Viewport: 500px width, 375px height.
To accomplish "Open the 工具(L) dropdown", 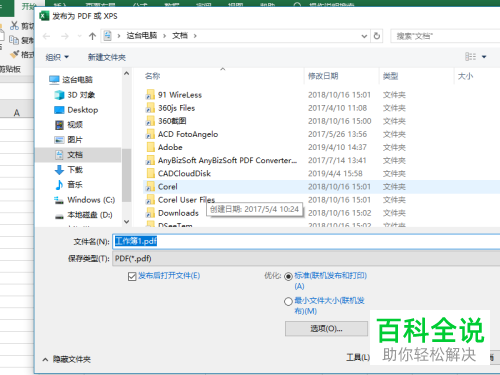I will tap(358, 358).
